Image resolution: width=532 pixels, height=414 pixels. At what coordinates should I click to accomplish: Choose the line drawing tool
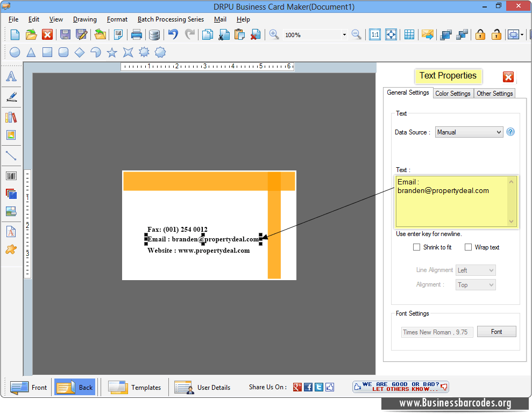(x=11, y=155)
